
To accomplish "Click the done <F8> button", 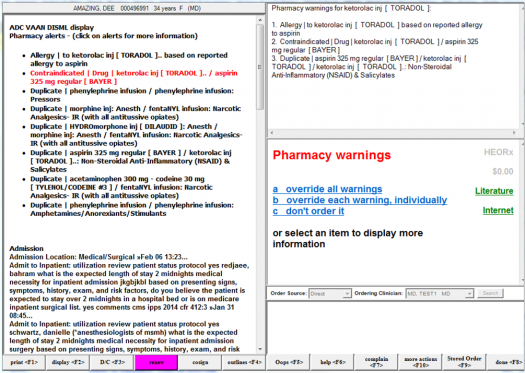I will click(507, 362).
